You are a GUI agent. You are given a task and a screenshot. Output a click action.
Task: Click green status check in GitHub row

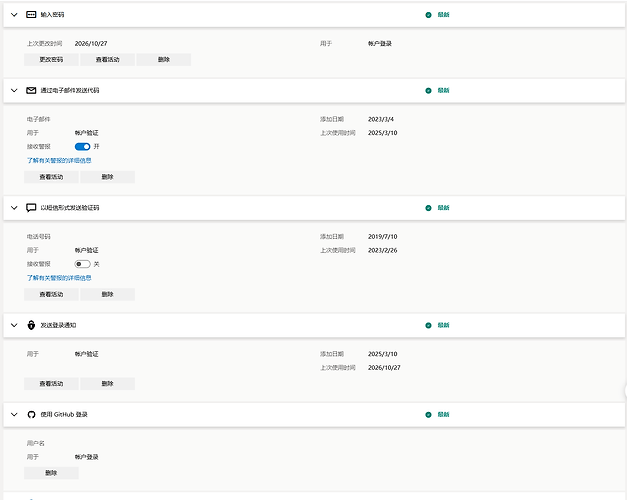[x=428, y=415]
